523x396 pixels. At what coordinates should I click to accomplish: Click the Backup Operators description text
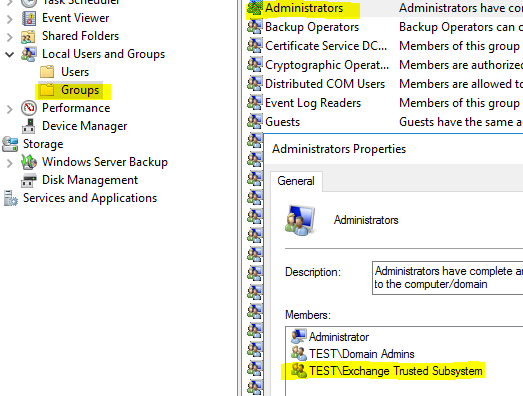(x=461, y=27)
